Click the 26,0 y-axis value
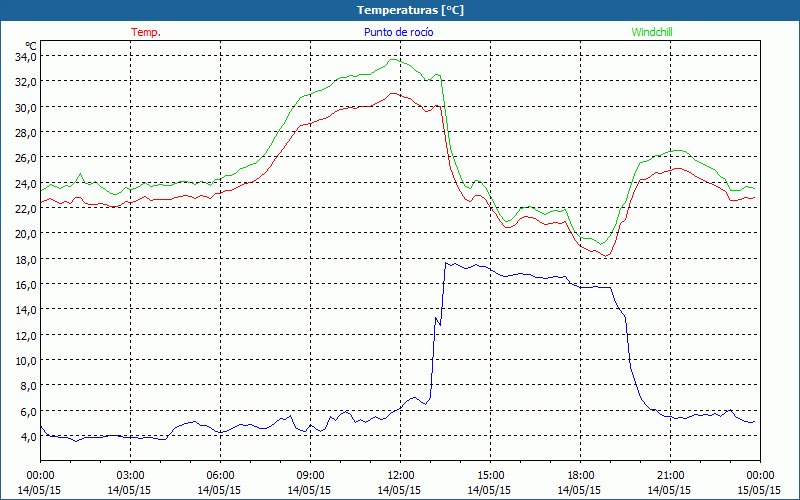Viewport: 800px width, 500px height. coord(26,158)
